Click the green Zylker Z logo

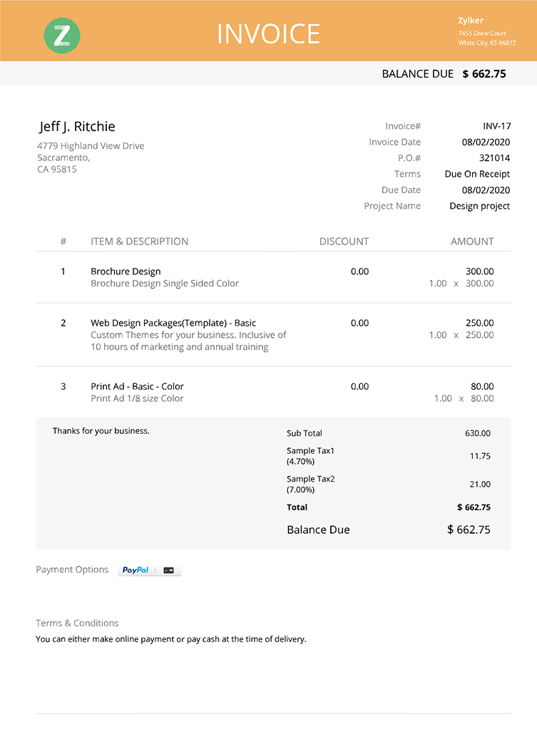(62, 35)
